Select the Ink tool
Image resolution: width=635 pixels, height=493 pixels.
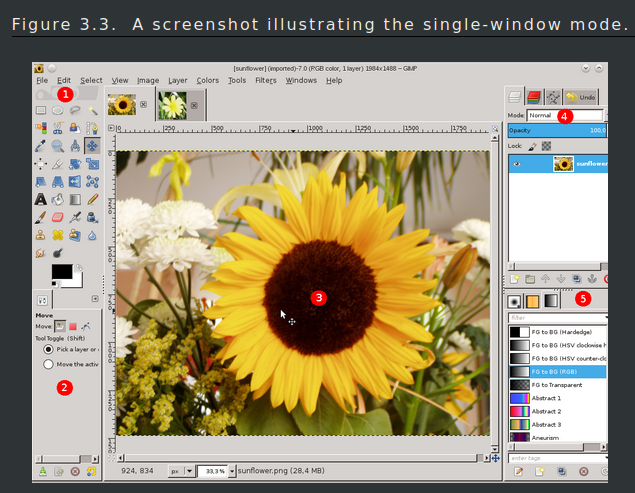[x=92, y=218]
